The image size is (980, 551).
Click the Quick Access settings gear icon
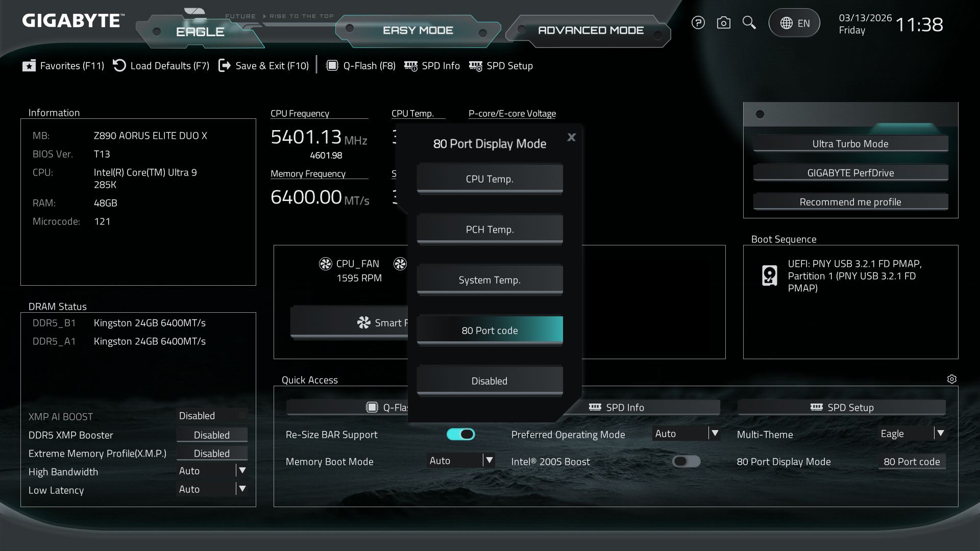tap(951, 379)
